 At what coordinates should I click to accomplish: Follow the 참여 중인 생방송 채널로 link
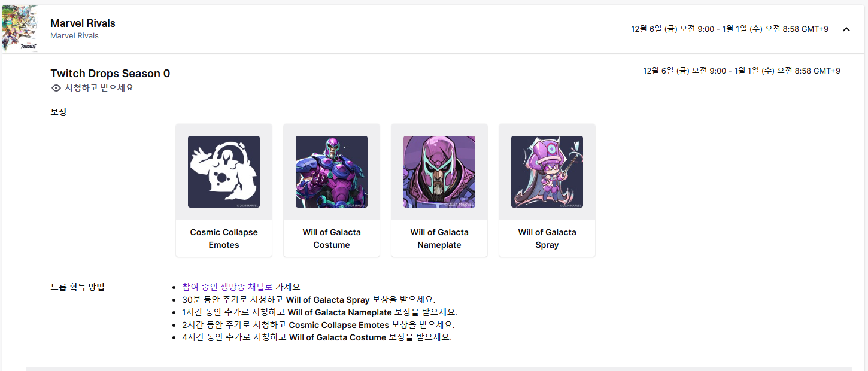[227, 287]
